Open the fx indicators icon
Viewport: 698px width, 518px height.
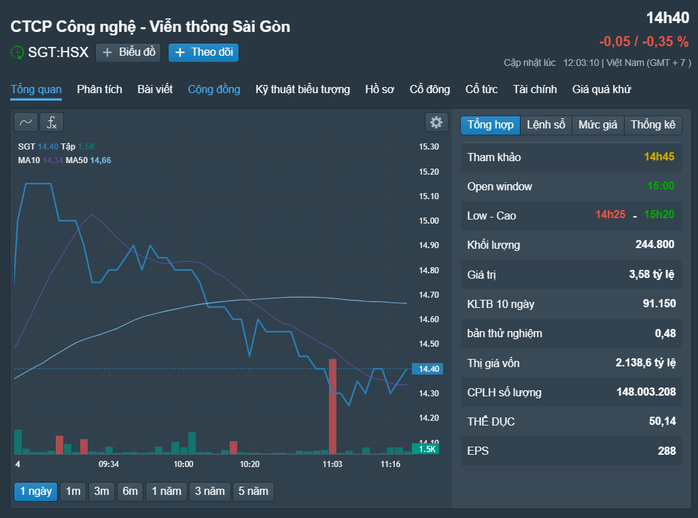tap(52, 122)
